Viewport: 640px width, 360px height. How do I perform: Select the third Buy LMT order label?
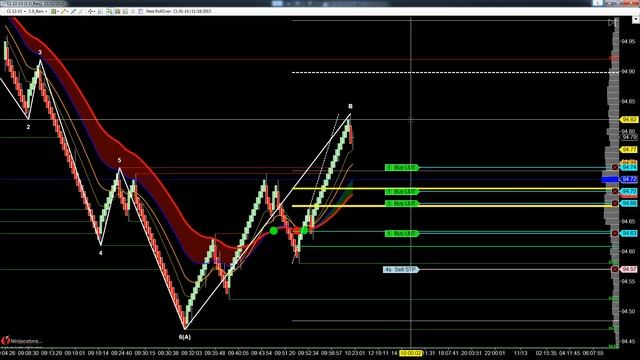pyautogui.click(x=402, y=203)
